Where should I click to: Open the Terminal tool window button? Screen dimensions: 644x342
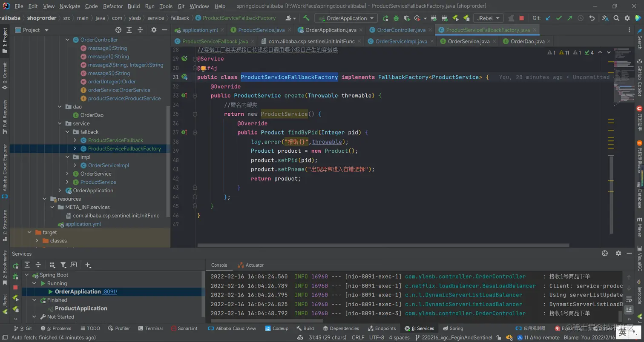150,328
